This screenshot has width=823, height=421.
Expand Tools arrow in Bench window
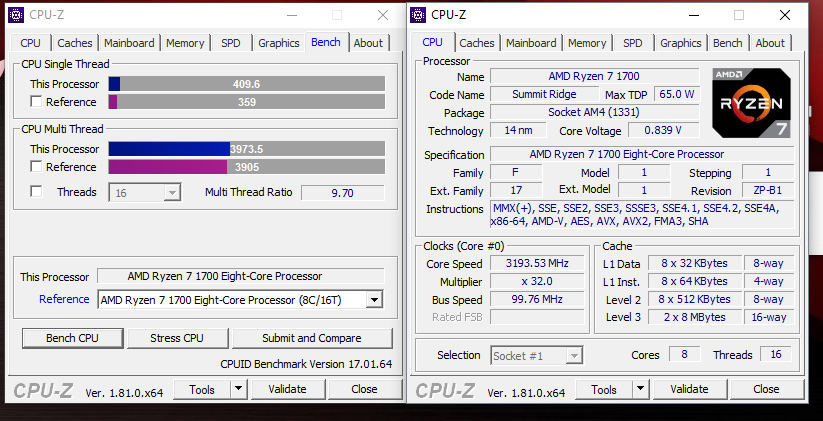point(238,390)
